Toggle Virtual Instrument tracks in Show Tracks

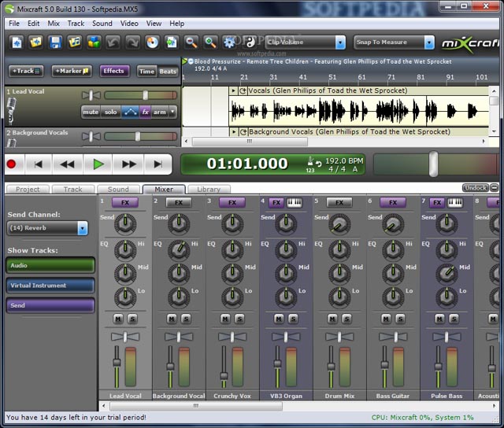[50, 285]
